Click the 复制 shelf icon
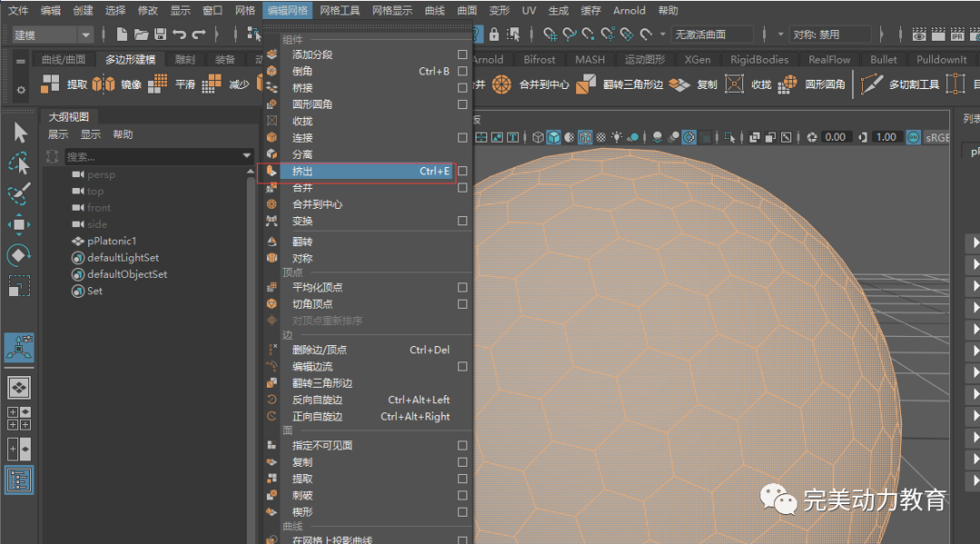Viewport: 980px width, 544px height. click(680, 84)
